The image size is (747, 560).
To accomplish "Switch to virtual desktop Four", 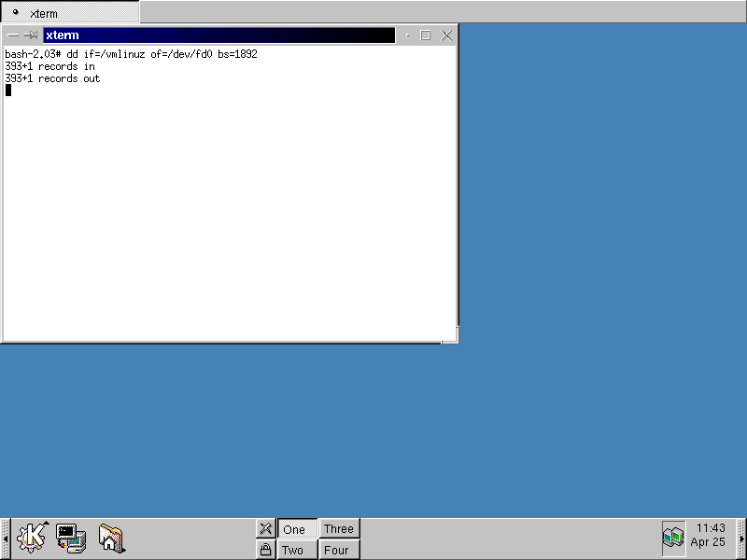I will [x=339, y=550].
